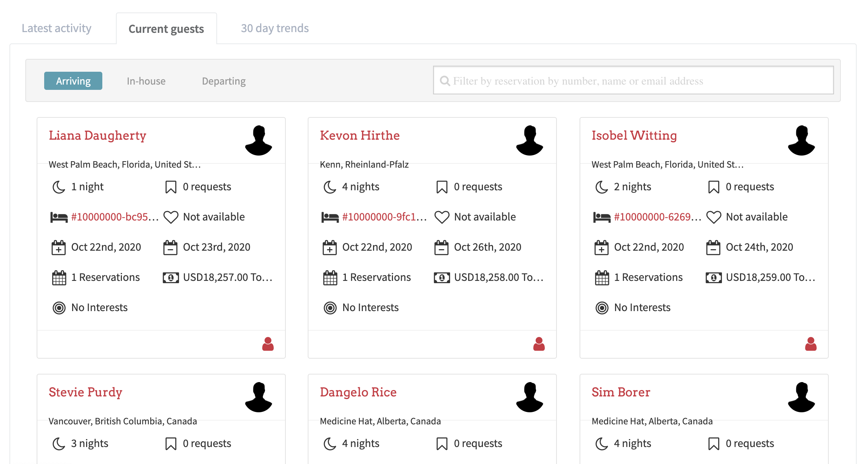
Task: Click Kevon Hirthe's avatar silhouette
Action: pyautogui.click(x=530, y=140)
